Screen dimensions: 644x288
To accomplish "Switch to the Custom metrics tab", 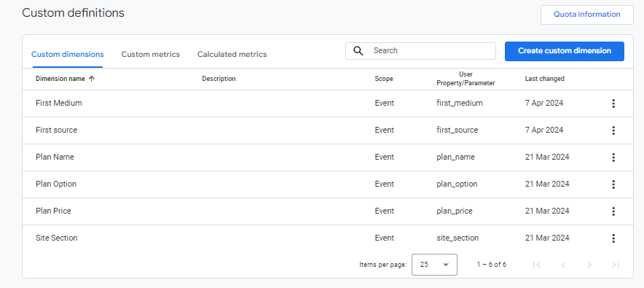I will coord(150,54).
